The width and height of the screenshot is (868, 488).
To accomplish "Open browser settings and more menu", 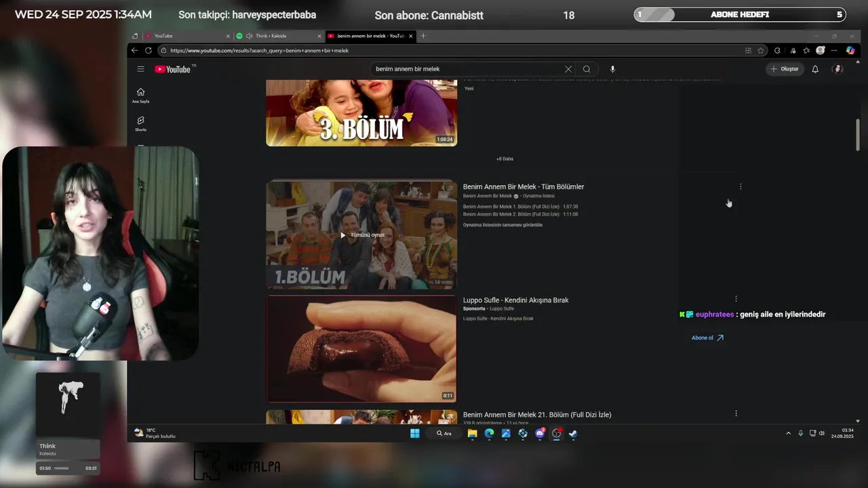I will click(835, 50).
